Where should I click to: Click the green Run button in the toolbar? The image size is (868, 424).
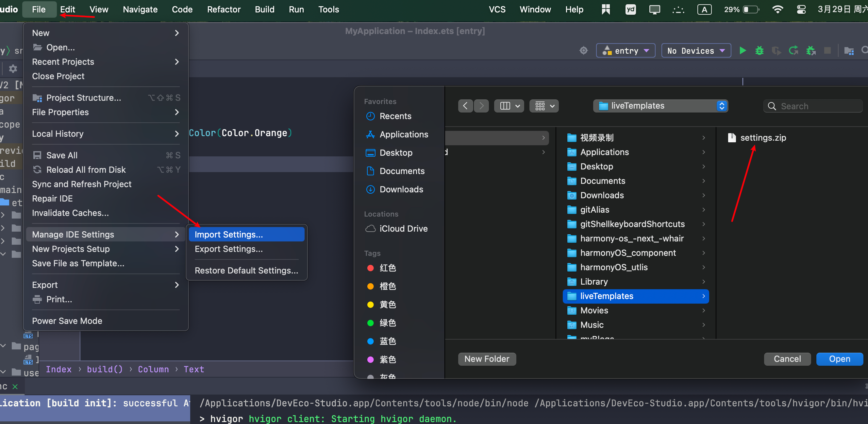coord(742,51)
